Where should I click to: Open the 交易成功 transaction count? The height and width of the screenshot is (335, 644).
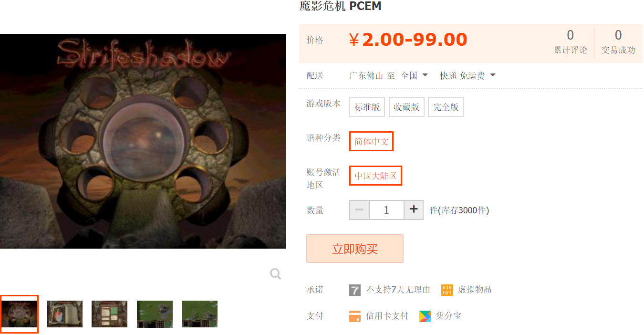coord(618,42)
